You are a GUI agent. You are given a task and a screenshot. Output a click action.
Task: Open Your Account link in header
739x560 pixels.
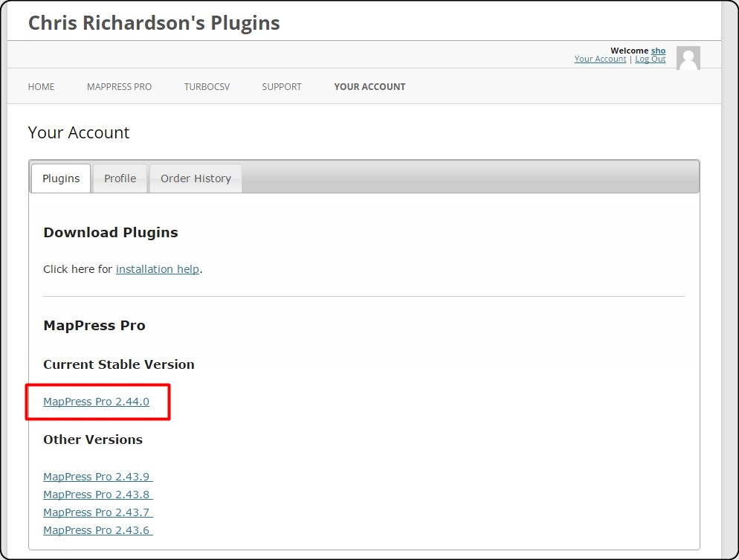[600, 59]
